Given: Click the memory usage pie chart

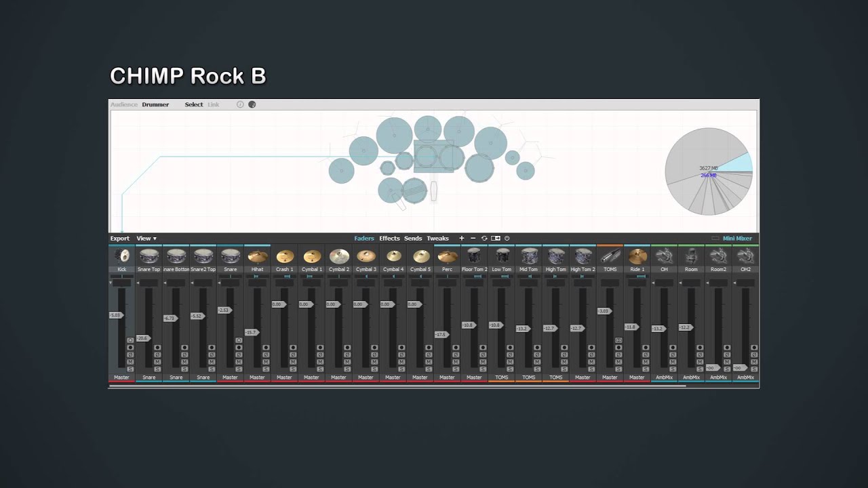Looking at the screenshot, I should tap(709, 171).
